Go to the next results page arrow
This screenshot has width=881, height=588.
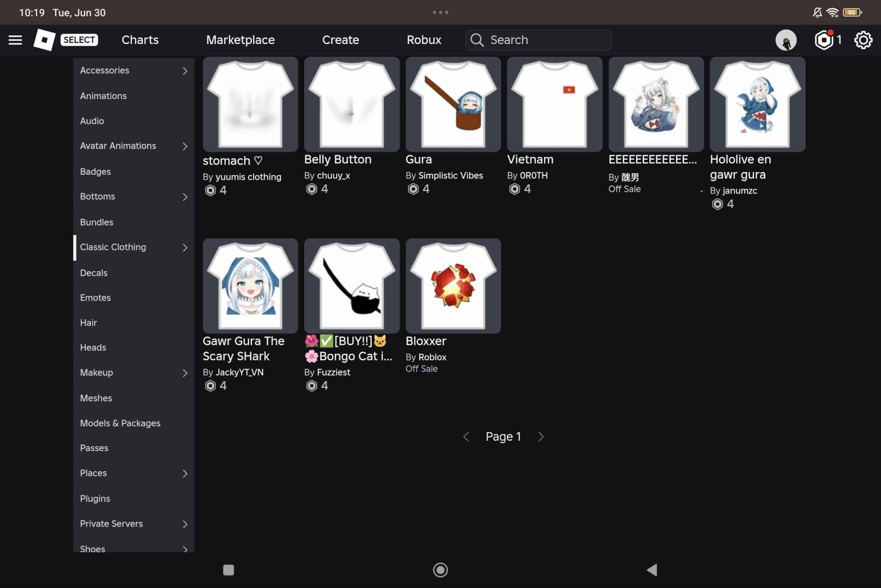(541, 437)
